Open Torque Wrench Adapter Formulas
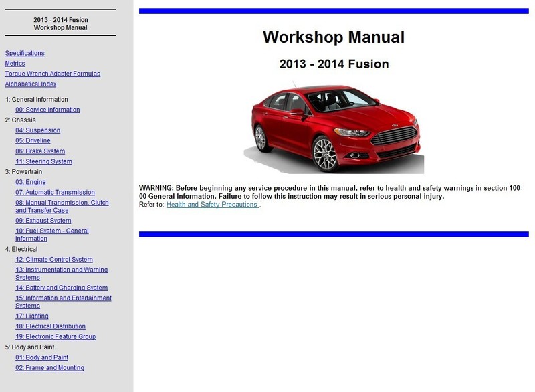535x392 pixels. [53, 74]
